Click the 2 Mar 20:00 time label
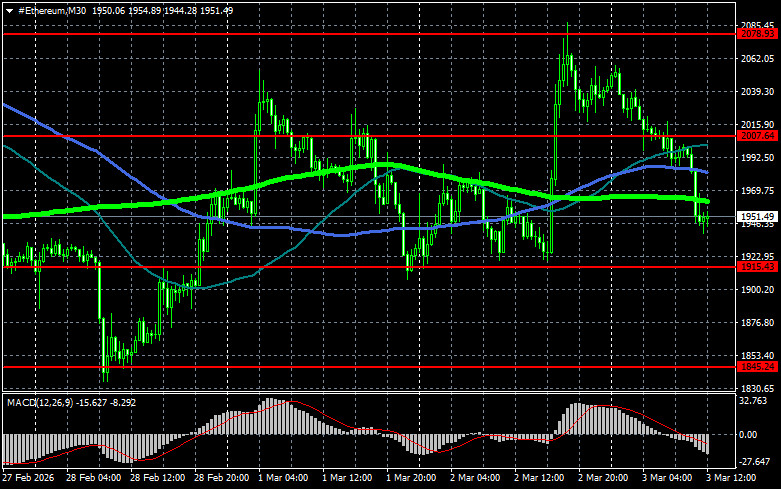Viewport: 781px width, 489px height. pyautogui.click(x=603, y=478)
